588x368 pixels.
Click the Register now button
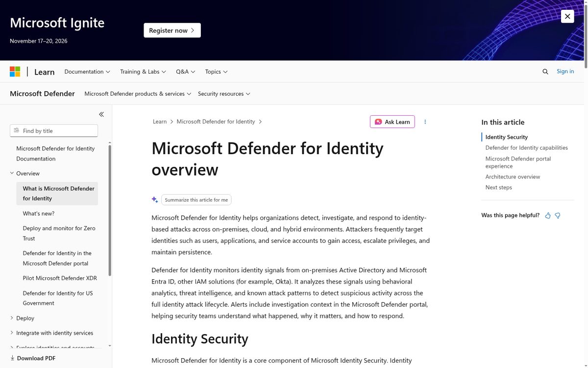coord(172,30)
